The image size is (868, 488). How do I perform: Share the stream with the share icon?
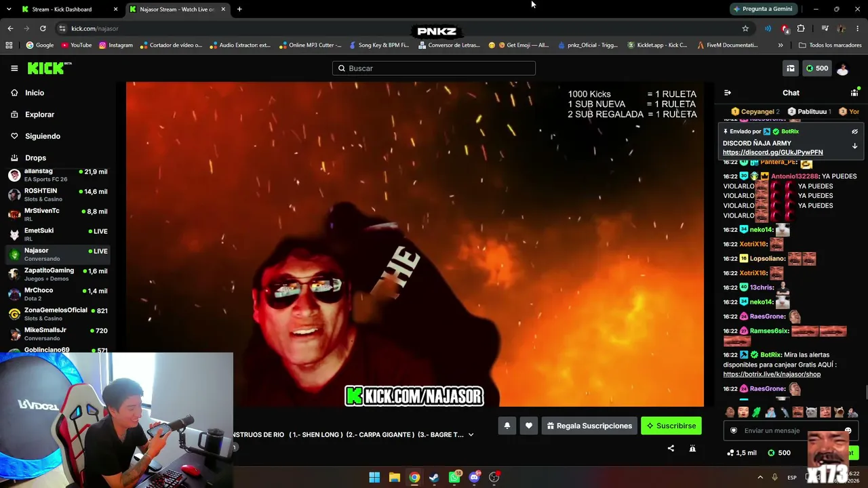(x=671, y=448)
